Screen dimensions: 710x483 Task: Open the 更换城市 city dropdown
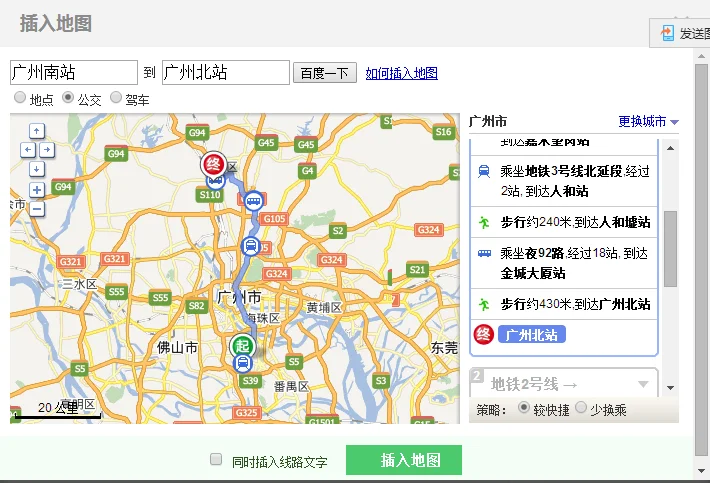click(648, 121)
